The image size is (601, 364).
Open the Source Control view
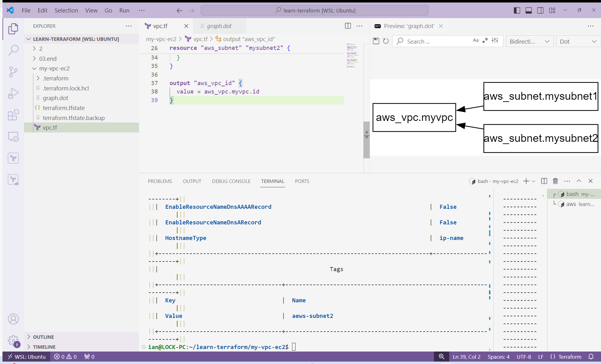[x=13, y=72]
